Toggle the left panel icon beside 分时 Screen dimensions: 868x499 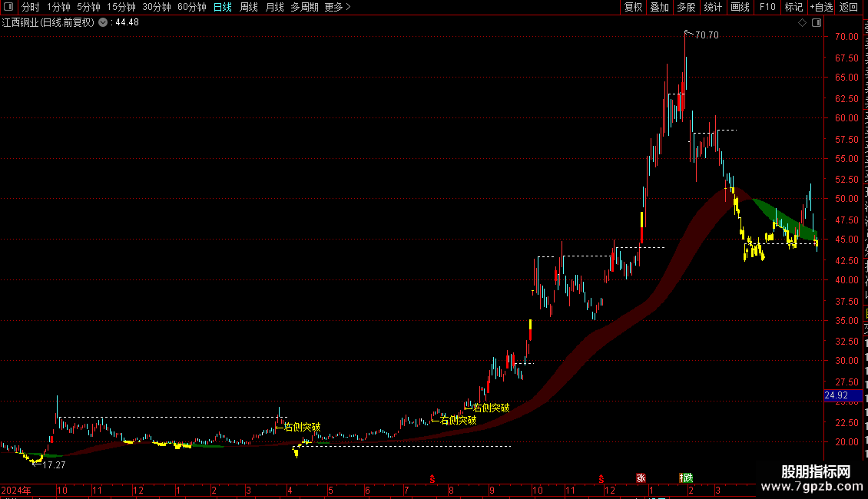(x=8, y=7)
